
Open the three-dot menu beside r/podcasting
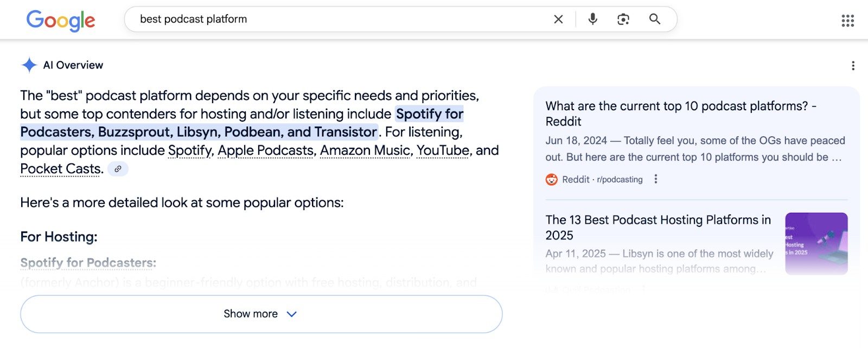[655, 179]
